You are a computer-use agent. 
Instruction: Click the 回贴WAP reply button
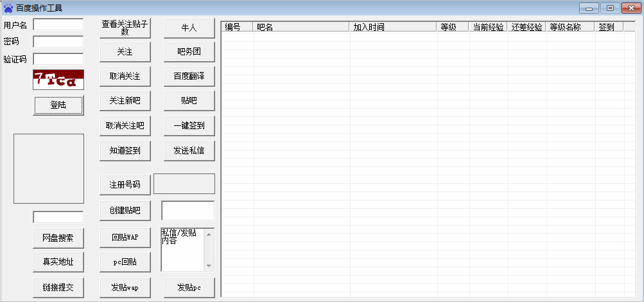(125, 238)
